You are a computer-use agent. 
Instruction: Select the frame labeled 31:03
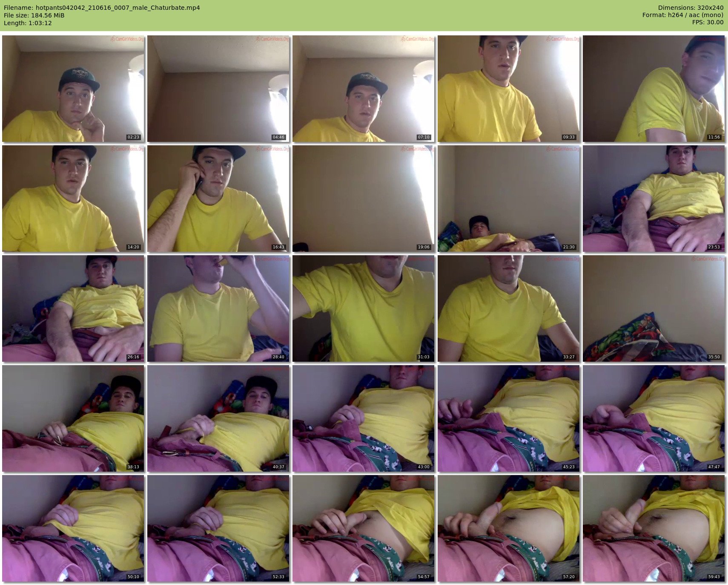[x=363, y=308]
